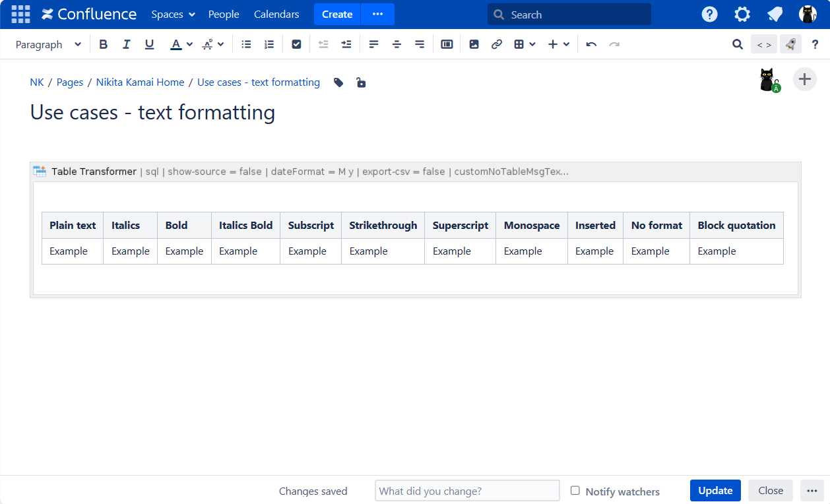Open the text color picker arrow

pyautogui.click(x=190, y=44)
